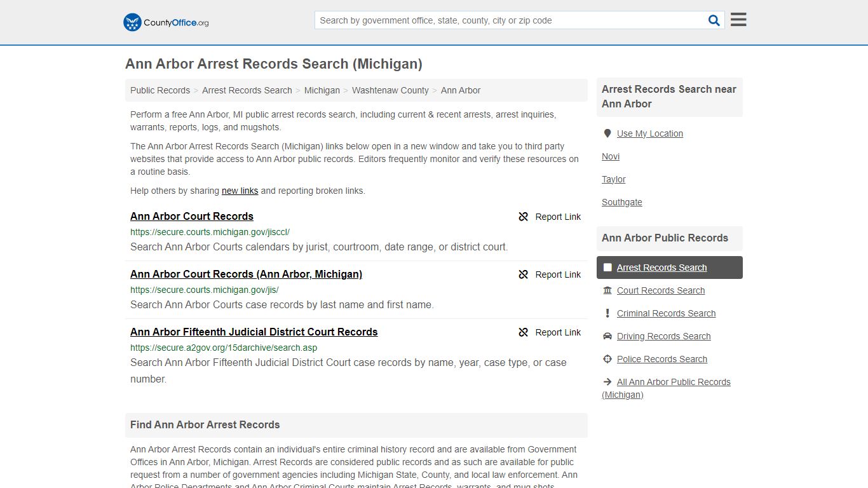868x488 pixels.
Task: Report link for Fifteenth Judicial District Court Records
Action: [x=558, y=332]
